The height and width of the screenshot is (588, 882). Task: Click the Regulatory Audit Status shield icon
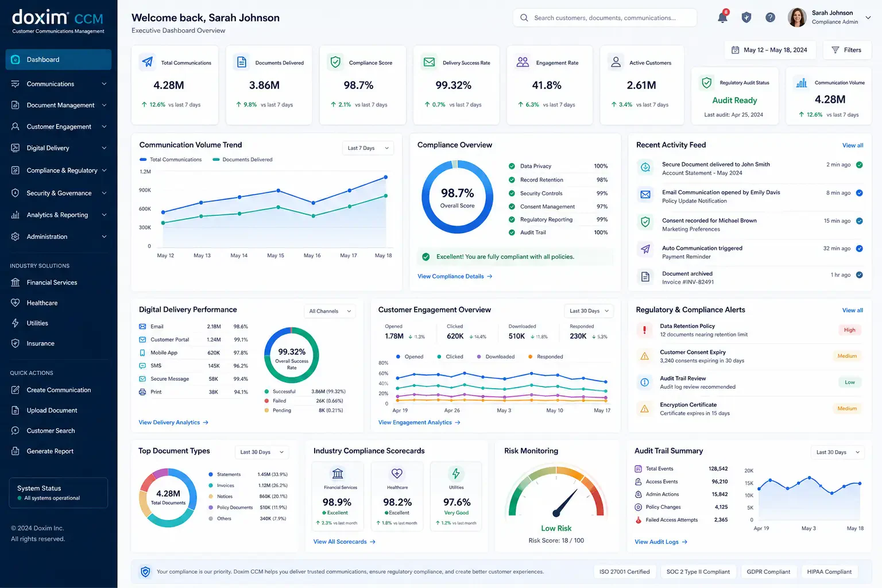[x=707, y=83]
